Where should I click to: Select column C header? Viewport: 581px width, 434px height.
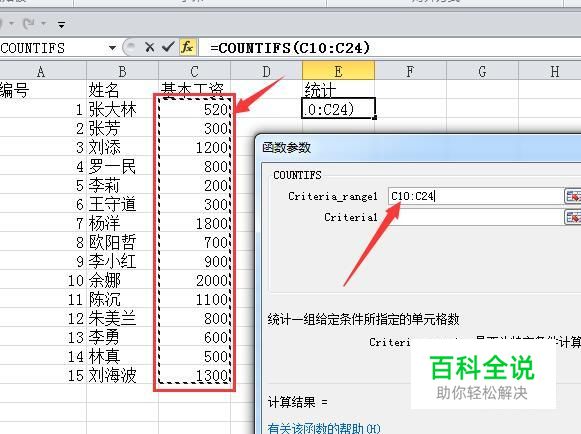tap(194, 71)
